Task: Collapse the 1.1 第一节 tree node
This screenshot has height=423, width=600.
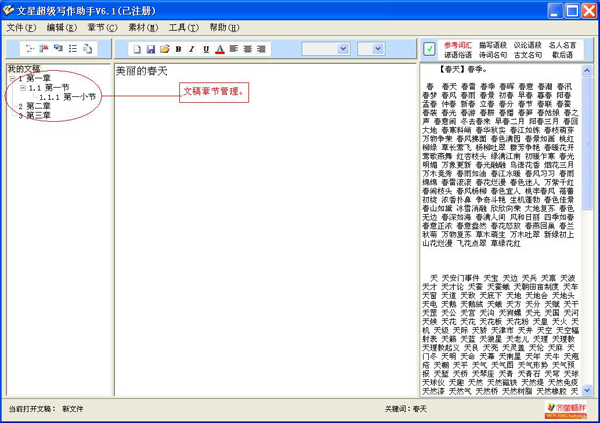Action: 22,88
